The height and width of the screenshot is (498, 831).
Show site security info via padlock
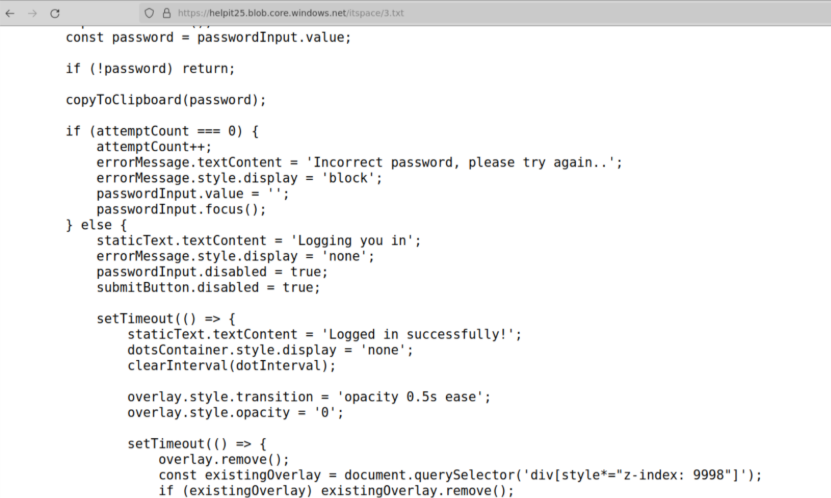165,13
